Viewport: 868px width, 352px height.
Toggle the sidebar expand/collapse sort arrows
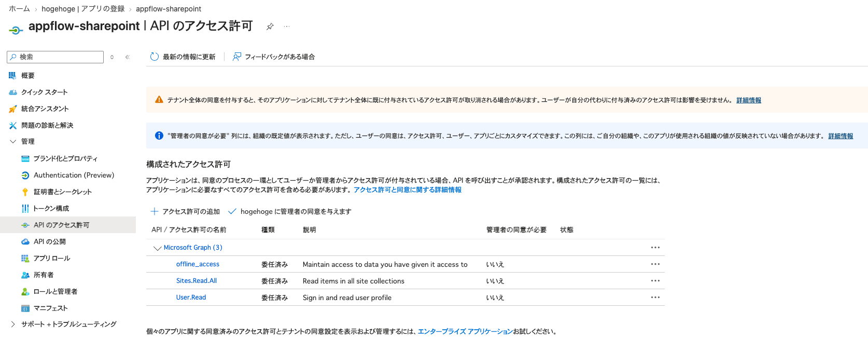pyautogui.click(x=112, y=57)
